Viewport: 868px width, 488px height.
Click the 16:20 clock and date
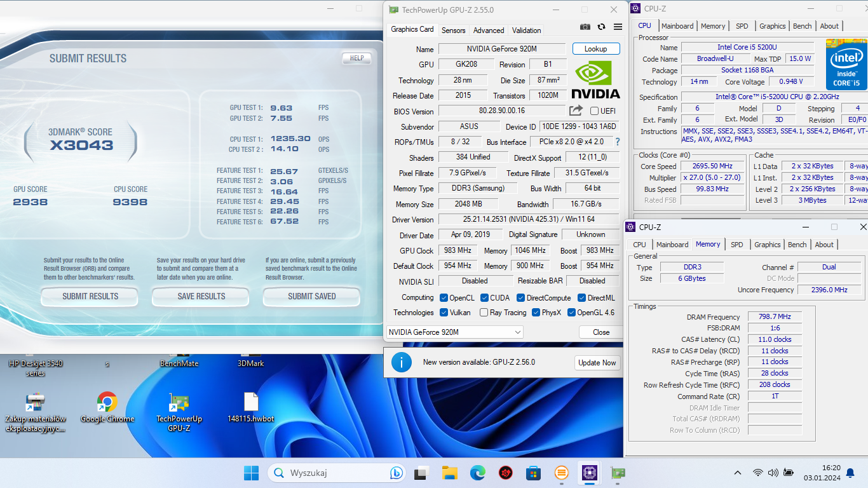822,473
